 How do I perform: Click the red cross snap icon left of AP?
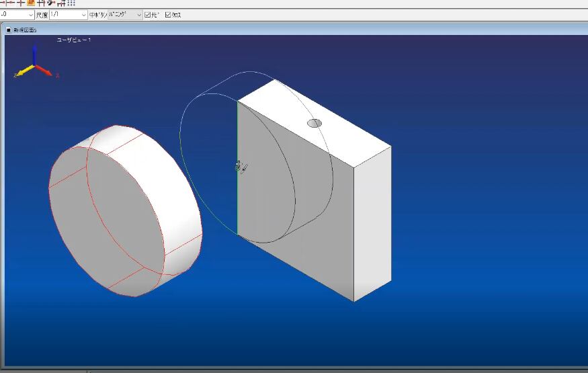click(21, 3)
